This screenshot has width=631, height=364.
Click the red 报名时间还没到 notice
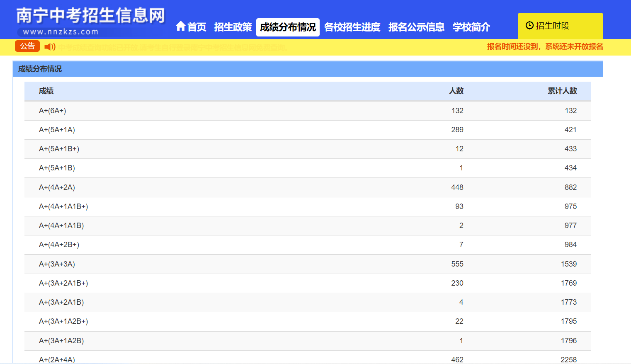click(x=545, y=46)
